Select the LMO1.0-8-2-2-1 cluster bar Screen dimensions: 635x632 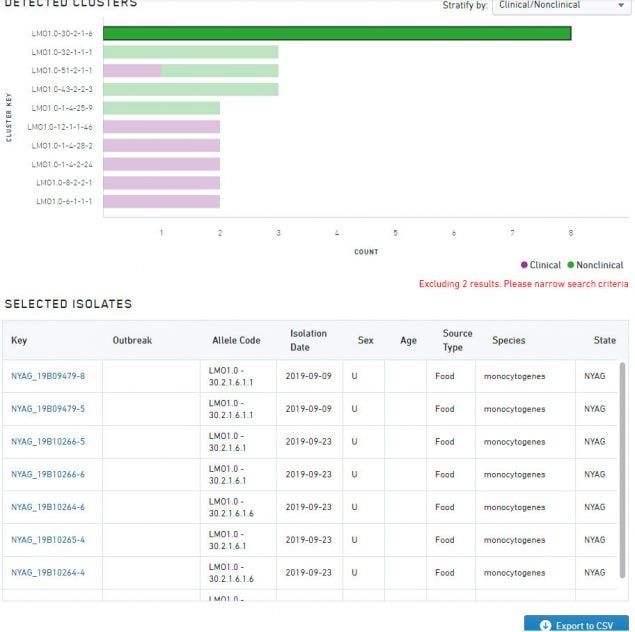162,183
